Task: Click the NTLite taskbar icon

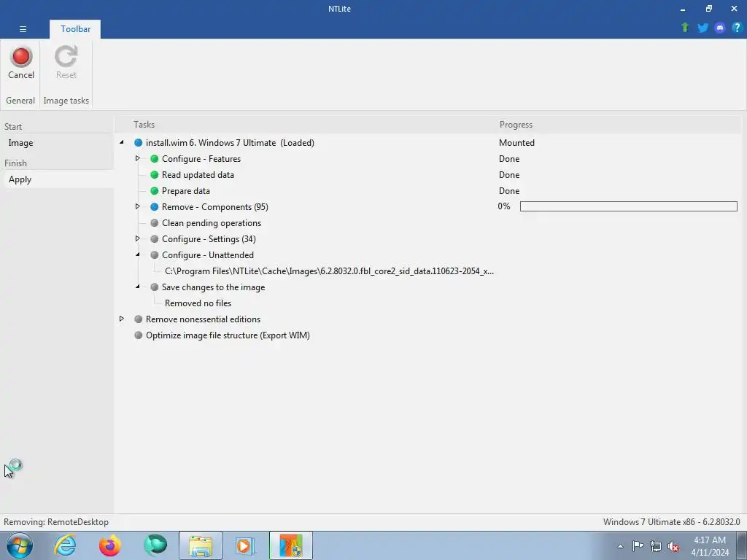Action: click(x=291, y=545)
